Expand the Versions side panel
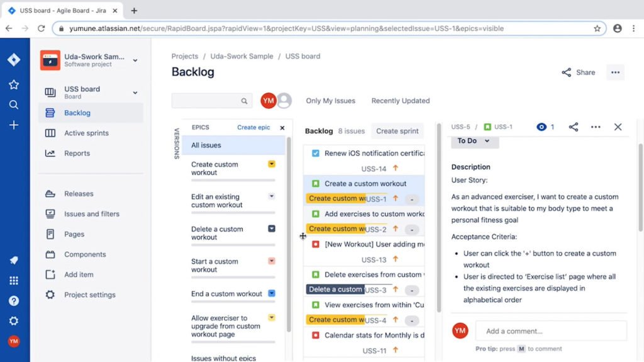The height and width of the screenshot is (362, 644). click(x=177, y=144)
